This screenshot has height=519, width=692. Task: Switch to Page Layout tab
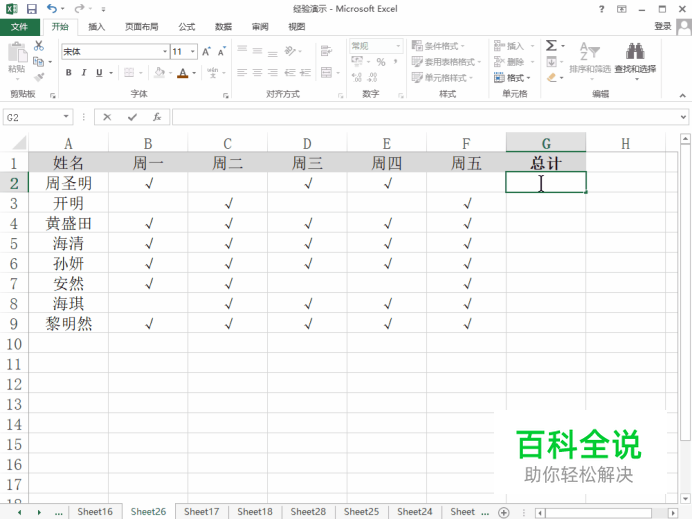(x=142, y=27)
